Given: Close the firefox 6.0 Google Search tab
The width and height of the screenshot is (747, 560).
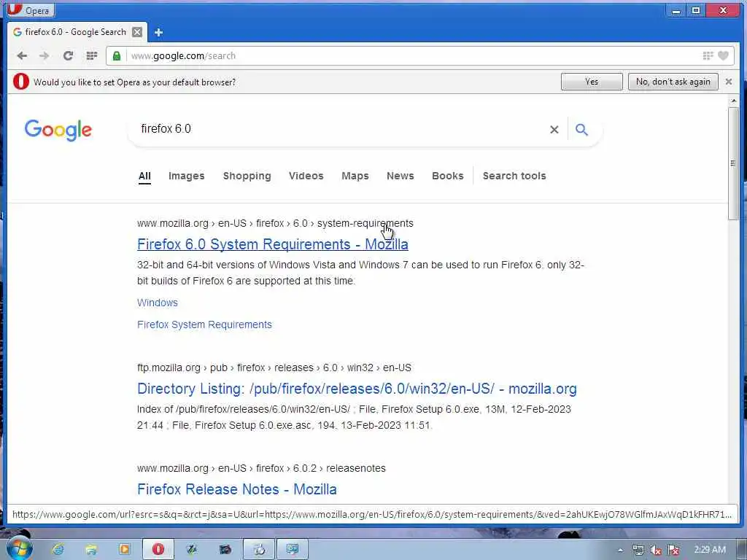Looking at the screenshot, I should click(136, 32).
